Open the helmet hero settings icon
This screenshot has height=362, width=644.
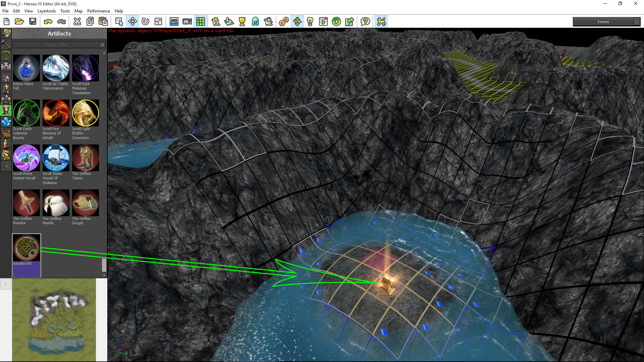[x=255, y=22]
